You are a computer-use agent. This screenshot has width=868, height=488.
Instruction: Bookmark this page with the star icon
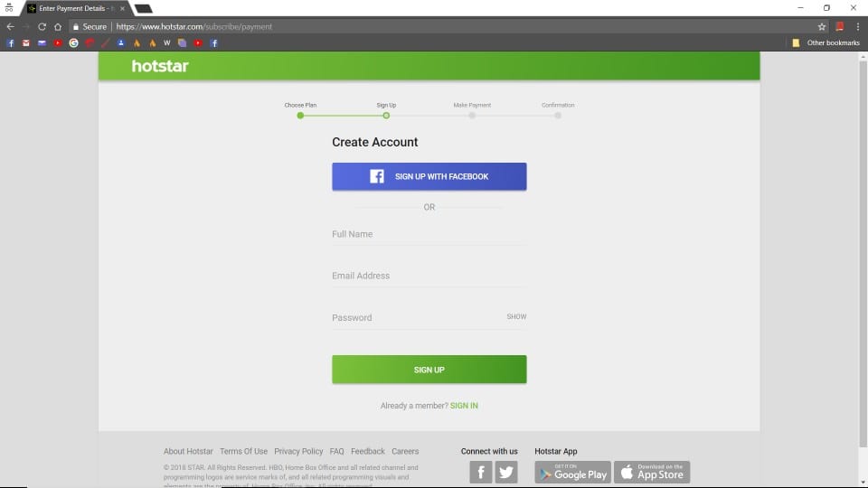pyautogui.click(x=822, y=26)
